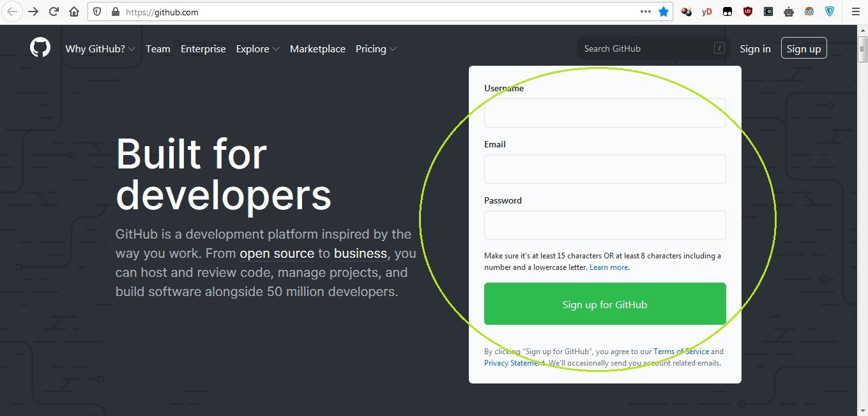Toggle the blue bookmark star
Viewport: 868px width, 416px height.
[664, 11]
